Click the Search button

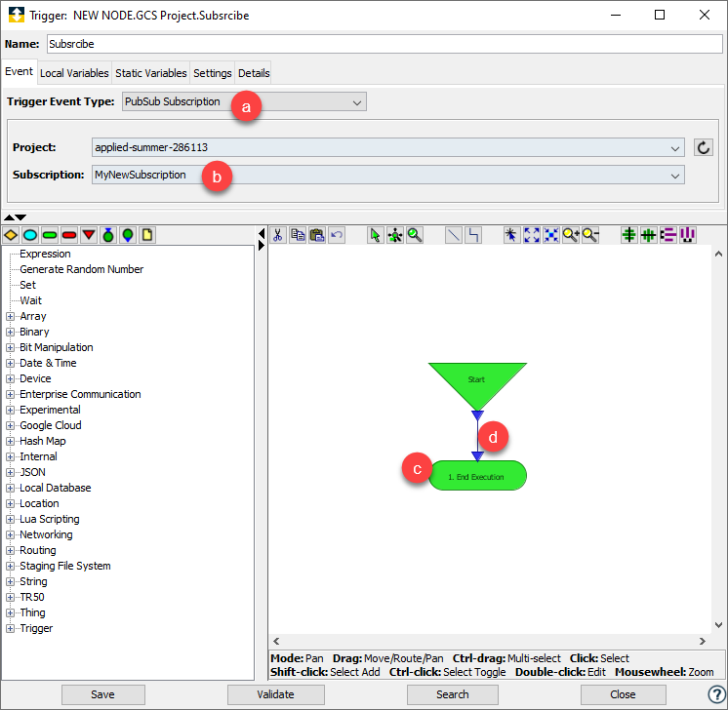(452, 694)
